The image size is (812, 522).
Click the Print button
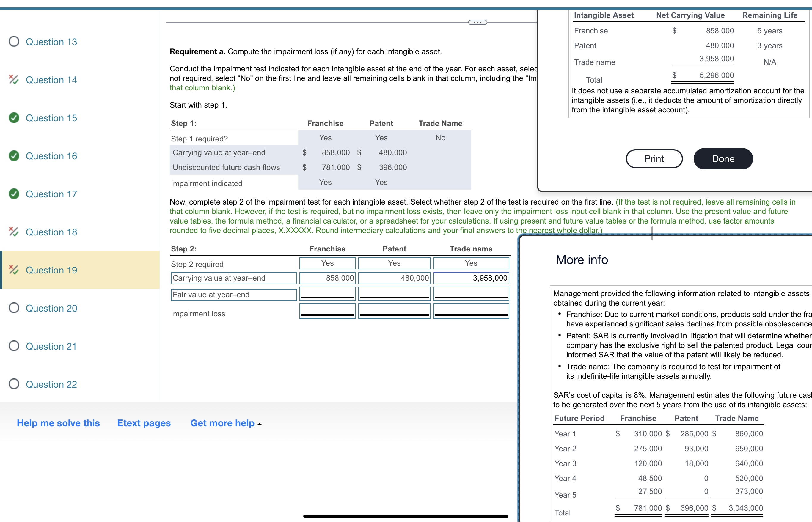coord(654,159)
